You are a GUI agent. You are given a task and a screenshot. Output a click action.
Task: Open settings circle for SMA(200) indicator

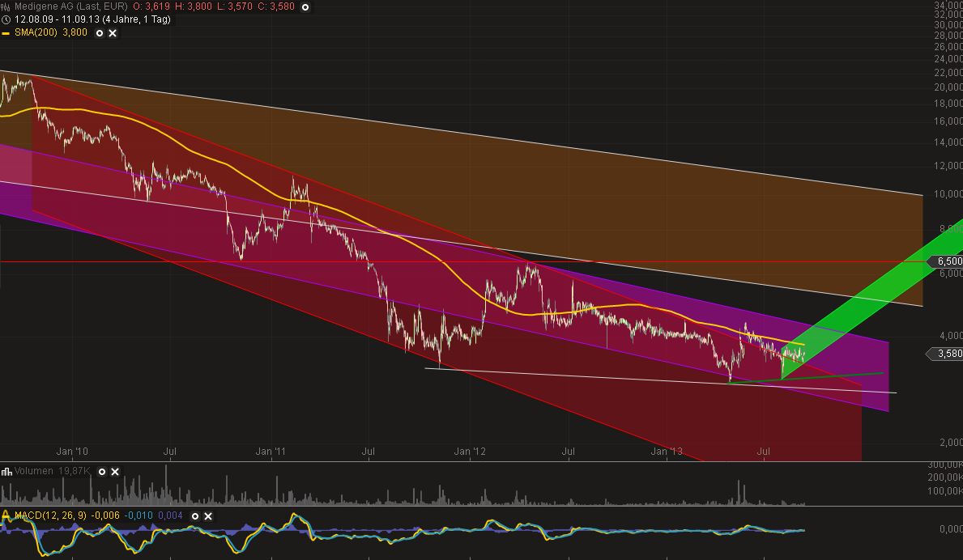pos(100,33)
